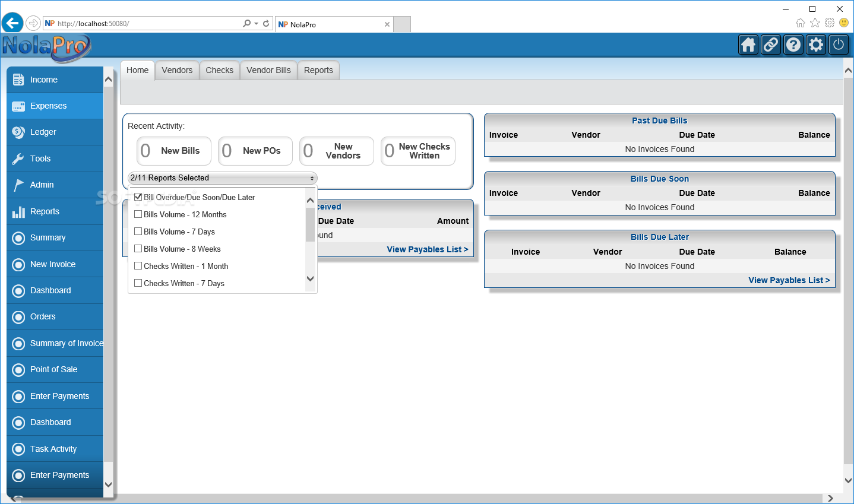The width and height of the screenshot is (854, 504).
Task: Open the Income section in sidebar
Action: pyautogui.click(x=55, y=80)
